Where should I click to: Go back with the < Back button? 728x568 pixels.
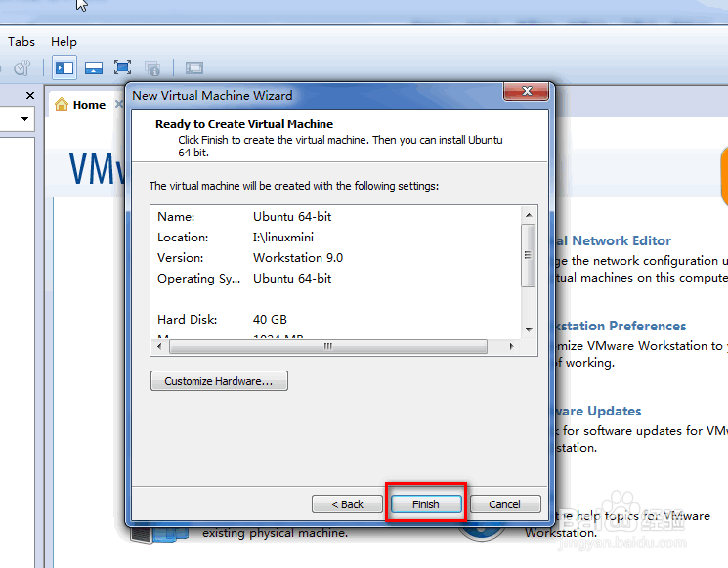(x=347, y=503)
